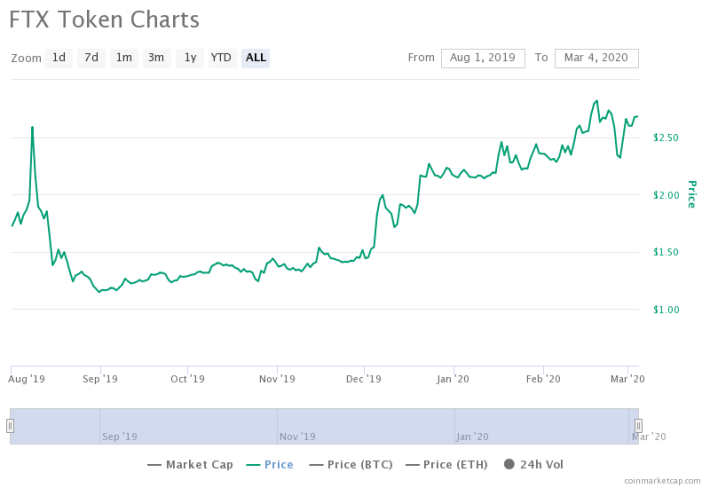Click the $2.50 price axis label
The height and width of the screenshot is (488, 710).
point(666,138)
